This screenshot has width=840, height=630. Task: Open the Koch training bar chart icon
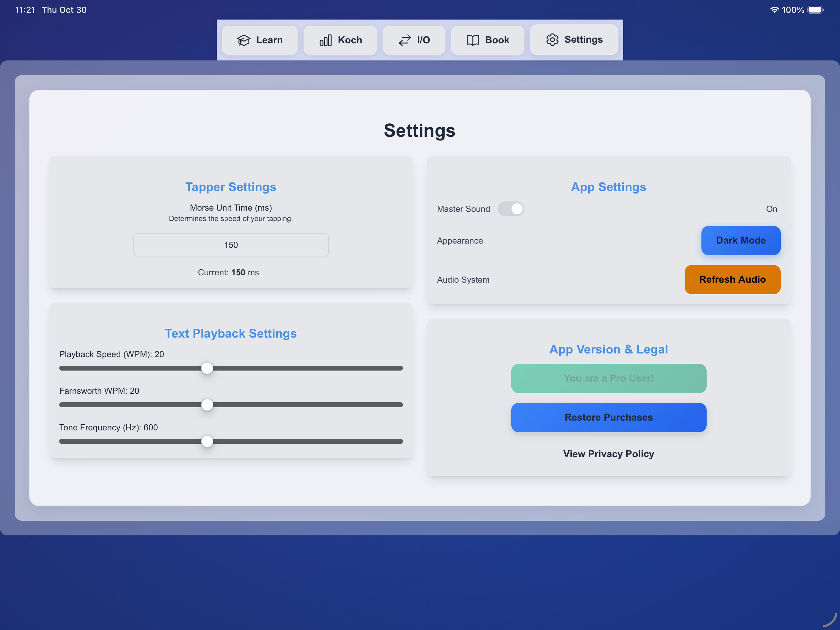(x=325, y=40)
